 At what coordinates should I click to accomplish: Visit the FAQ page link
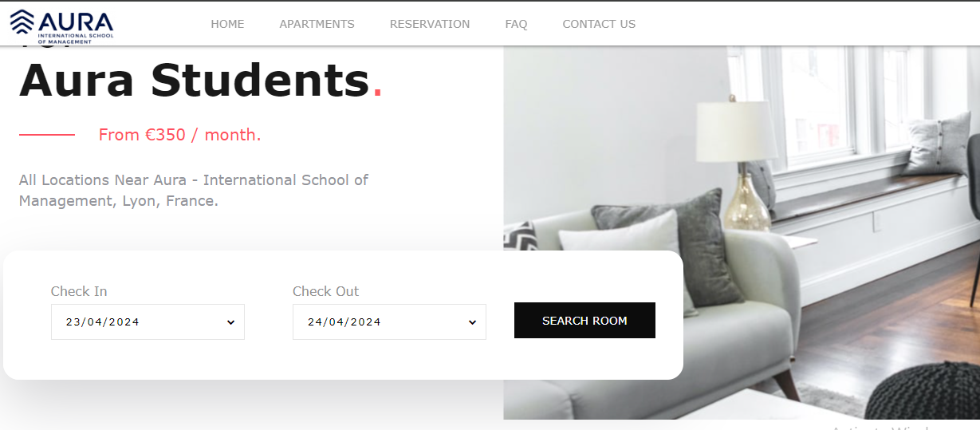coord(516,24)
